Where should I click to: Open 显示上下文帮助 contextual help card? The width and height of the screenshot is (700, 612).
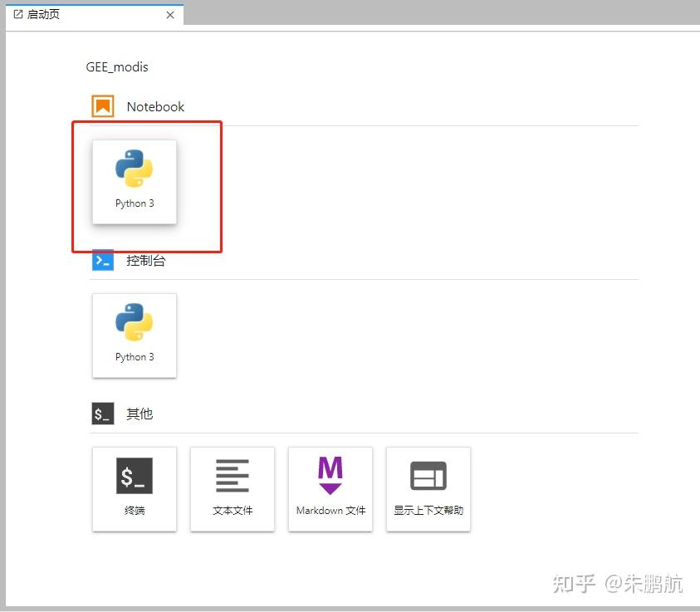pyautogui.click(x=428, y=489)
